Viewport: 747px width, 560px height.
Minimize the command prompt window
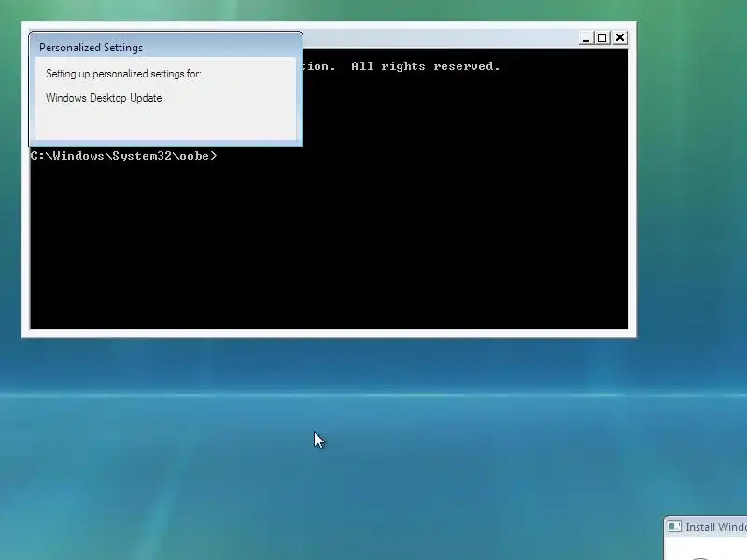(586, 38)
